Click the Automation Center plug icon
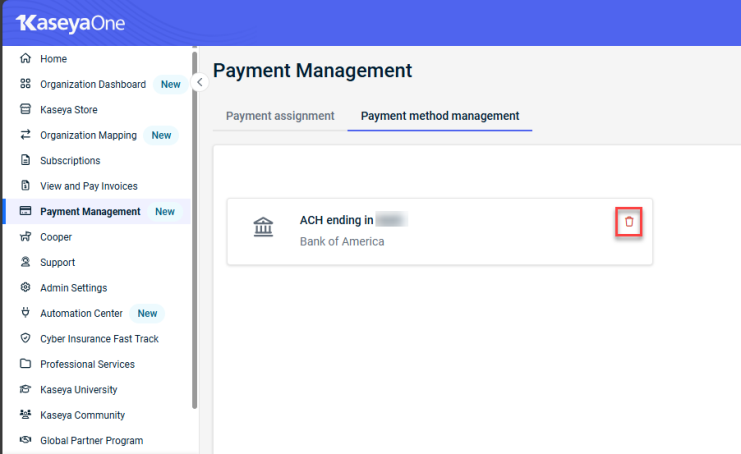The height and width of the screenshot is (454, 741). point(26,313)
